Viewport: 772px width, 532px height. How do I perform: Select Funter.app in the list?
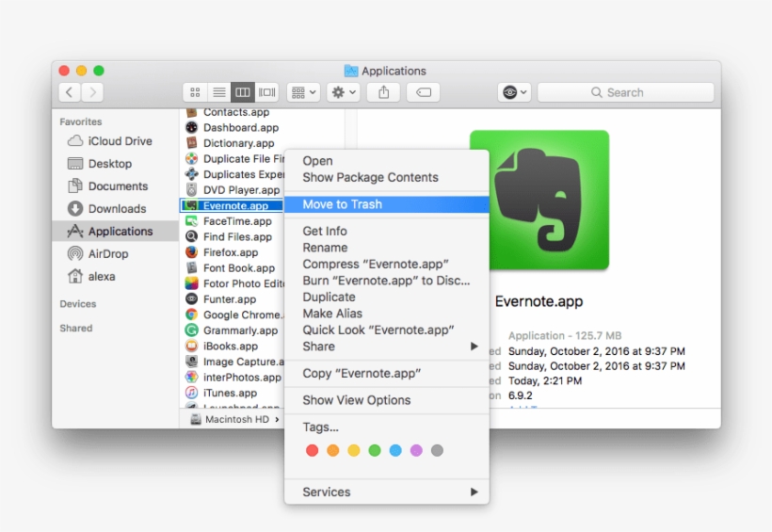point(220,299)
